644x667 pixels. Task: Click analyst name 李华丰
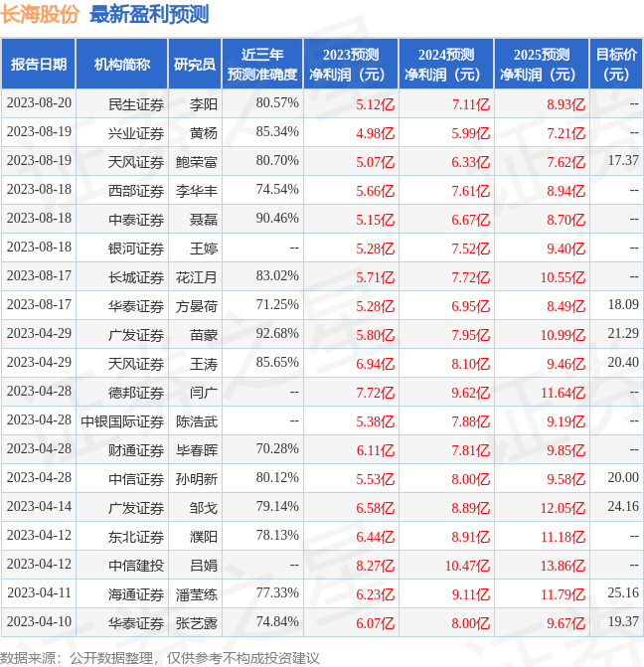197,191
